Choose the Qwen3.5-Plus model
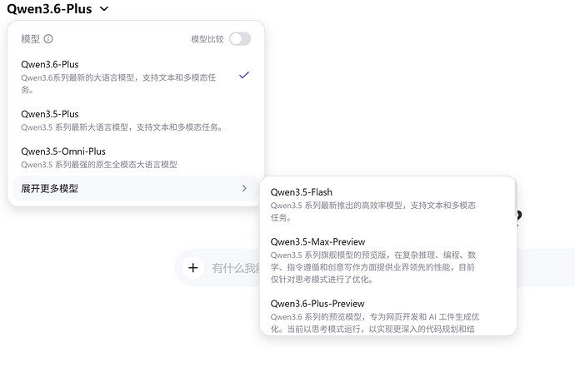The image size is (575, 392). 50,114
